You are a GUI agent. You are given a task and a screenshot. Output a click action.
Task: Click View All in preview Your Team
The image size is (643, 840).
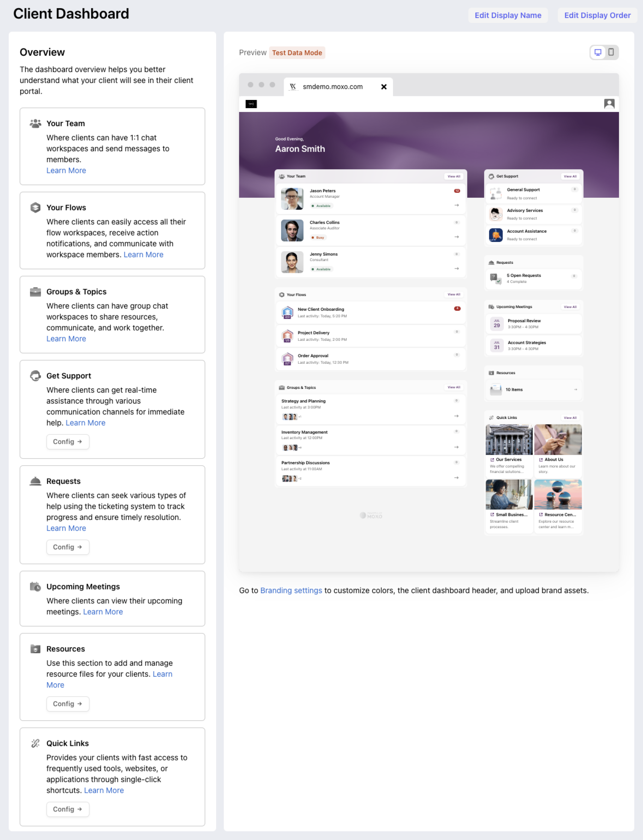tap(454, 176)
